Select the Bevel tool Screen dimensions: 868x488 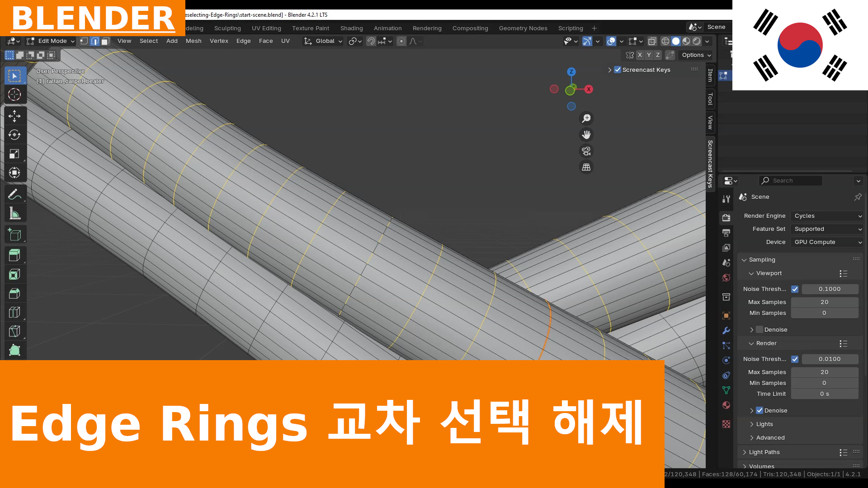coord(14,293)
